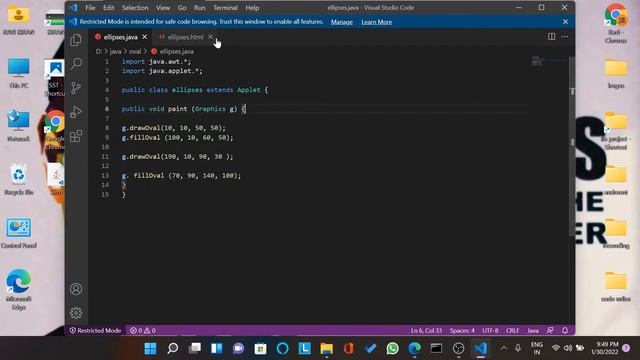Open the Extensions view
The image size is (640, 360).
[76, 136]
